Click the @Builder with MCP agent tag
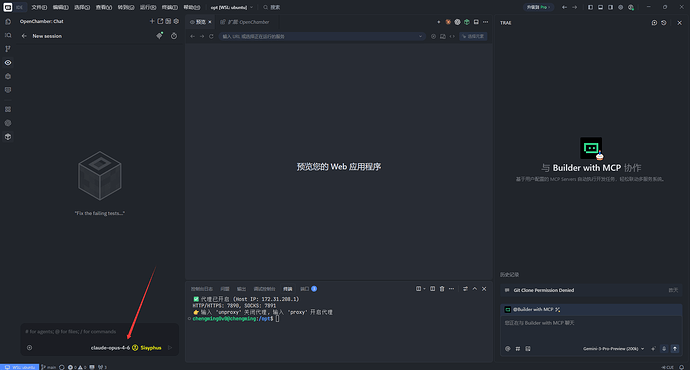This screenshot has width=690, height=370. tap(532, 310)
